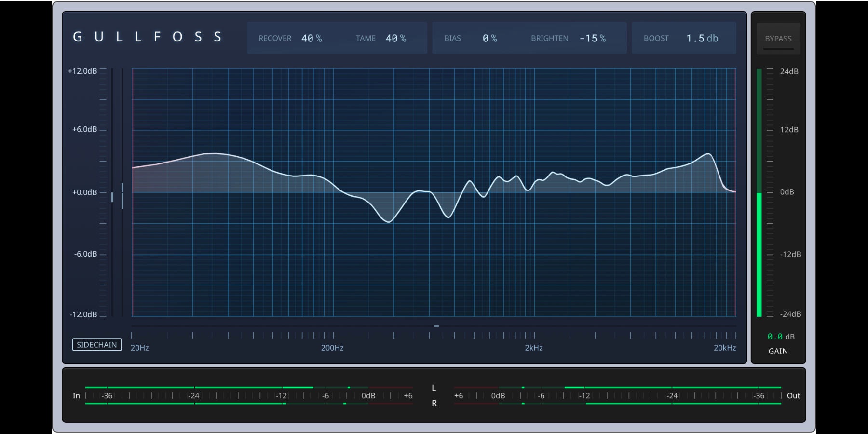Select the RECOVER 40 % value
868x434 pixels.
pyautogui.click(x=311, y=38)
